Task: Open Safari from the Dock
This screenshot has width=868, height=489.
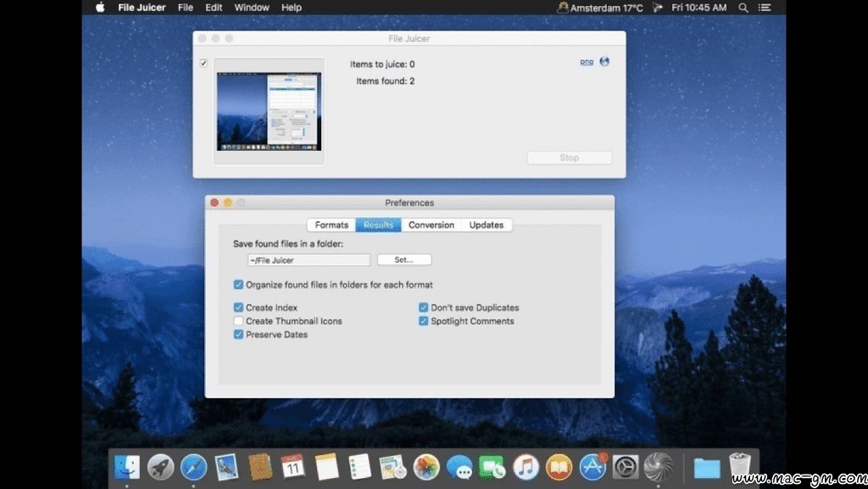Action: point(193,468)
